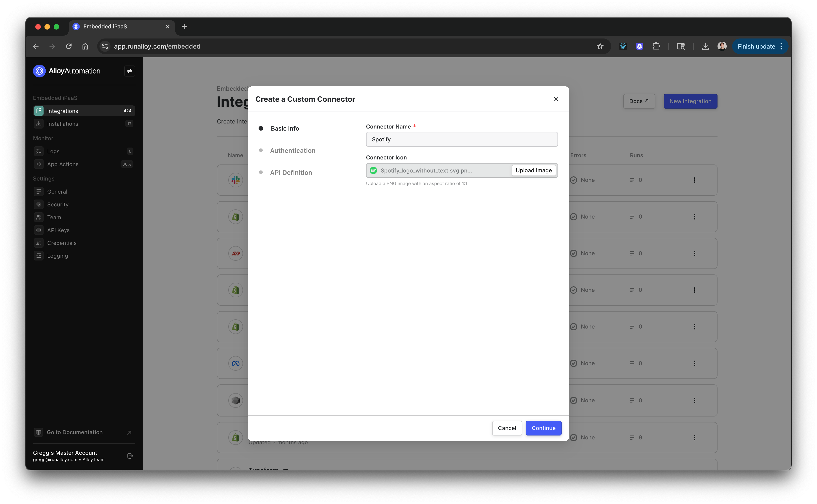Screen dimensions: 817x504
Task: Click the logout icon next to the account name
Action: pyautogui.click(x=130, y=456)
